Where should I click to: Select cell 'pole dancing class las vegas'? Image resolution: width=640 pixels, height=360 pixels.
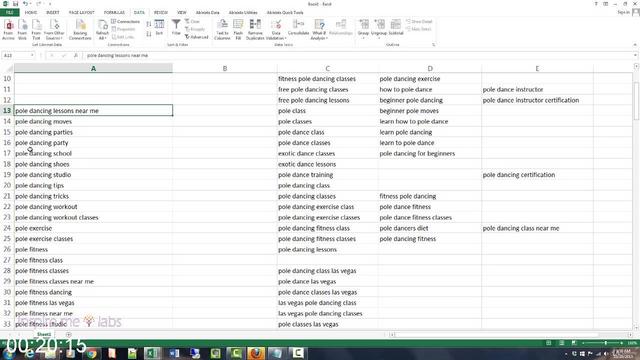tap(327, 271)
